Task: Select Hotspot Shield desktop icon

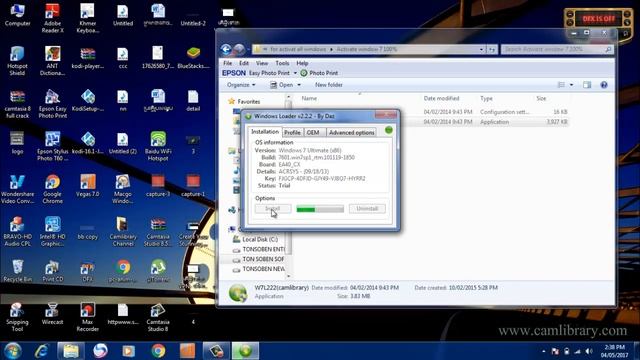Action: 17,61
